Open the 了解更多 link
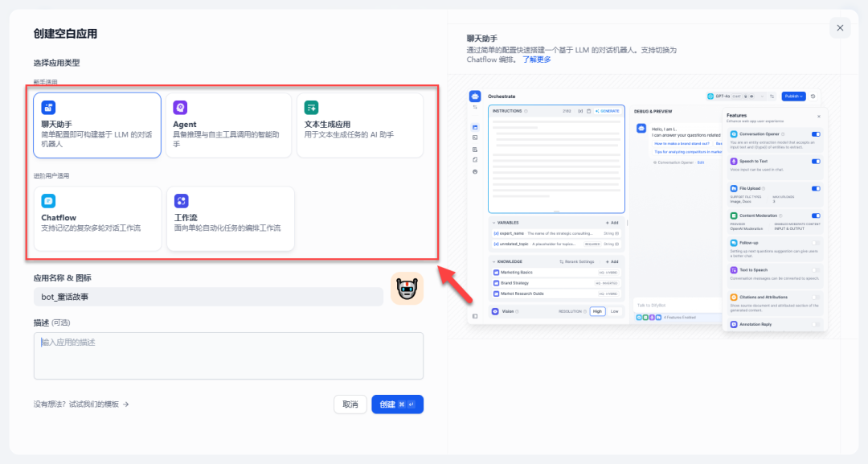Screen dimensions: 868x464 click(x=536, y=60)
